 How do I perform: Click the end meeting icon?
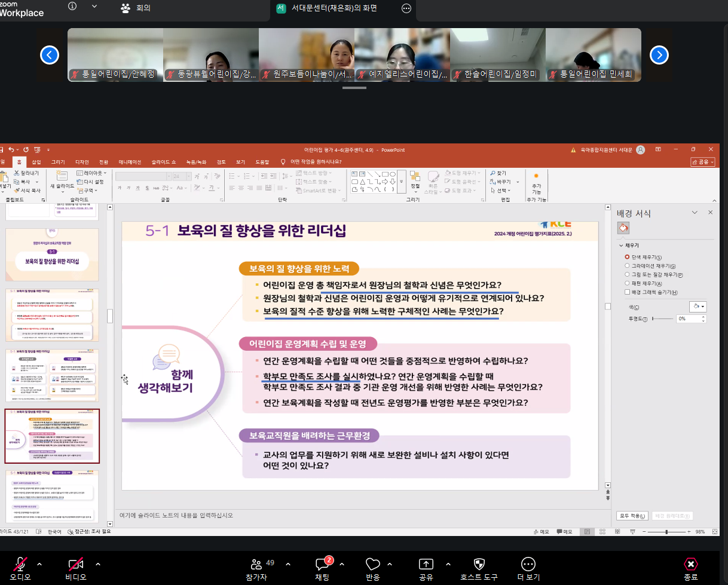(690, 564)
